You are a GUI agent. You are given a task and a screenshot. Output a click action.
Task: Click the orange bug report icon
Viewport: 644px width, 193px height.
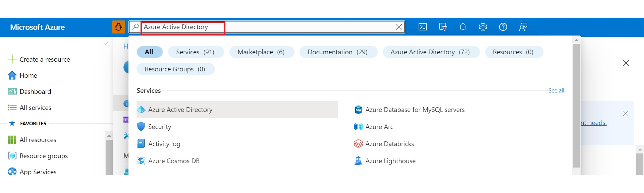pos(118,27)
